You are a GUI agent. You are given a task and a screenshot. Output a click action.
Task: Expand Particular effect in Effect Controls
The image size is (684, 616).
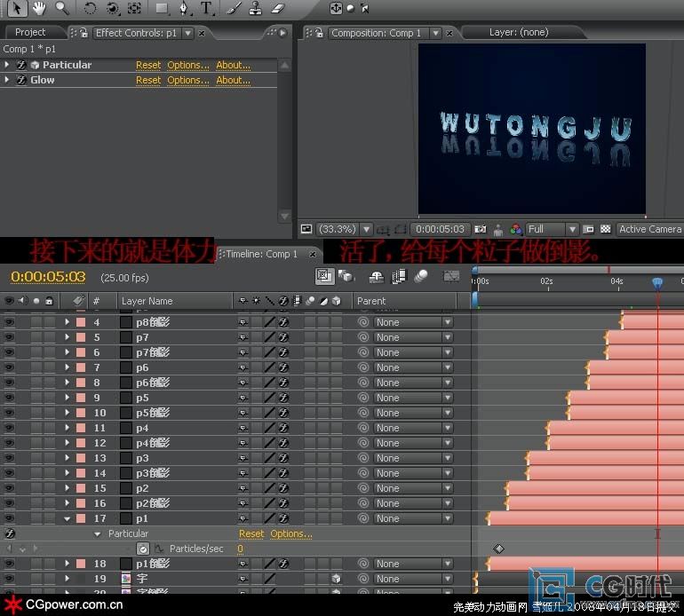[7, 65]
